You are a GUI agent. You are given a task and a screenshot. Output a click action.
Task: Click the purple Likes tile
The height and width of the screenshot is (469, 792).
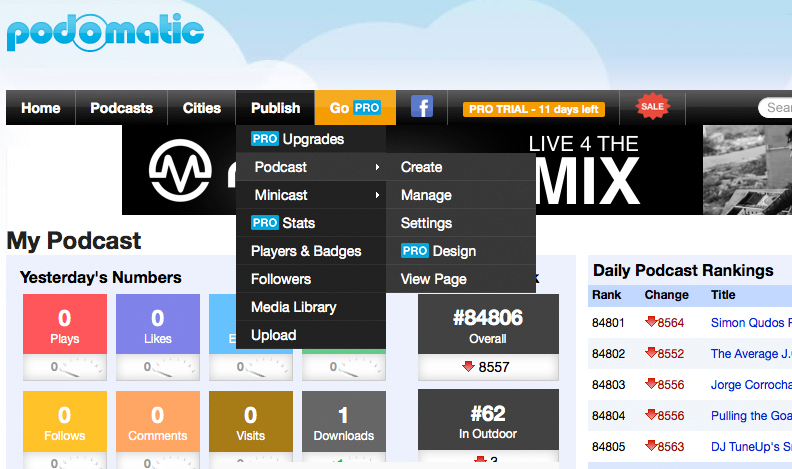(158, 324)
